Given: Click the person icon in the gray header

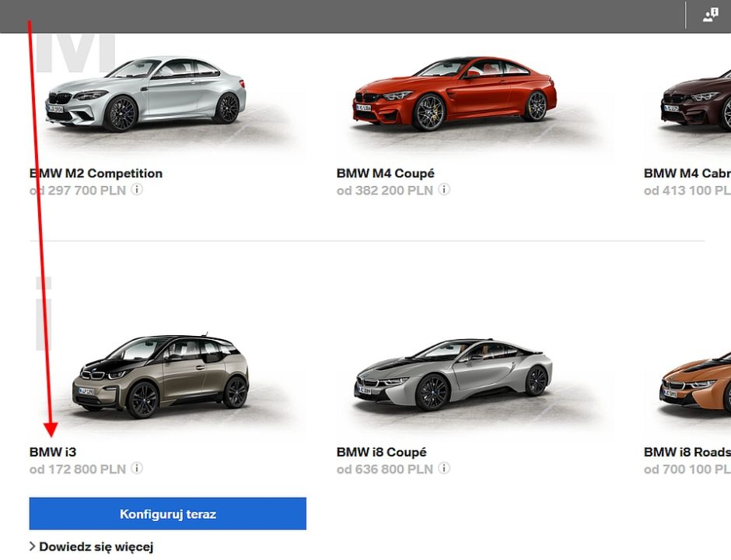Looking at the screenshot, I should tap(710, 15).
